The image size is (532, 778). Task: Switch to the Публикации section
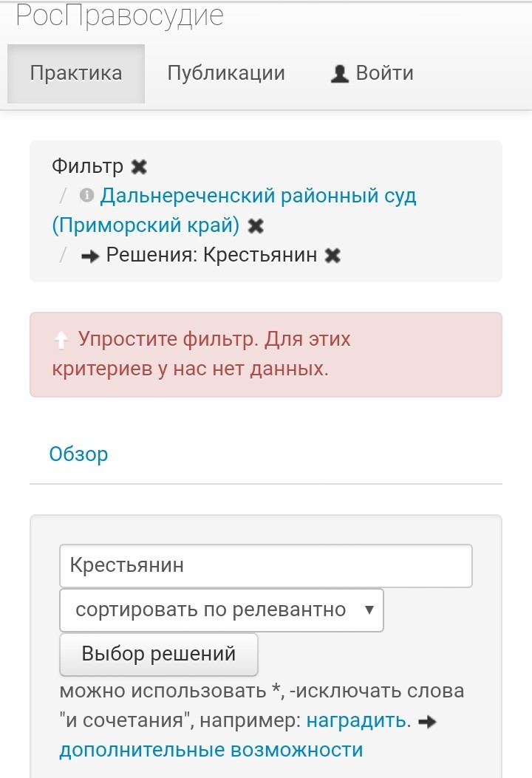226,73
